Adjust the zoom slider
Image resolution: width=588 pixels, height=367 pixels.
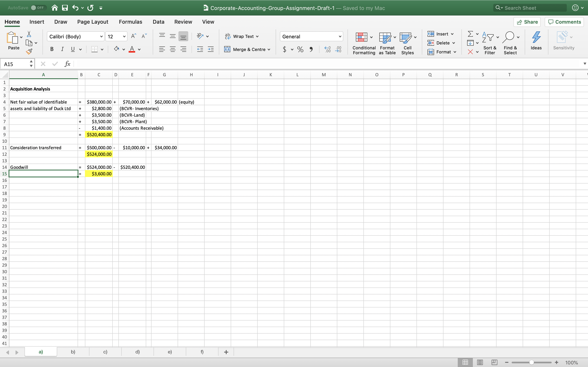pyautogui.click(x=531, y=362)
